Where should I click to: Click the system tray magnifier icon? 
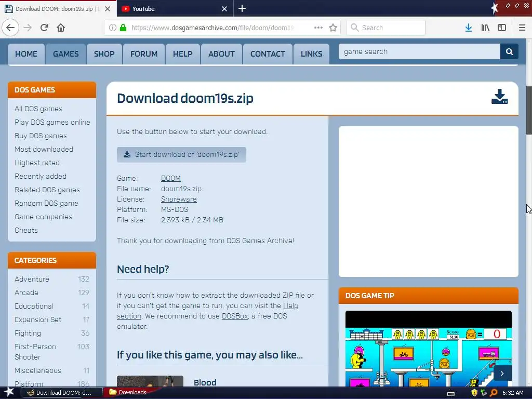tap(494, 393)
